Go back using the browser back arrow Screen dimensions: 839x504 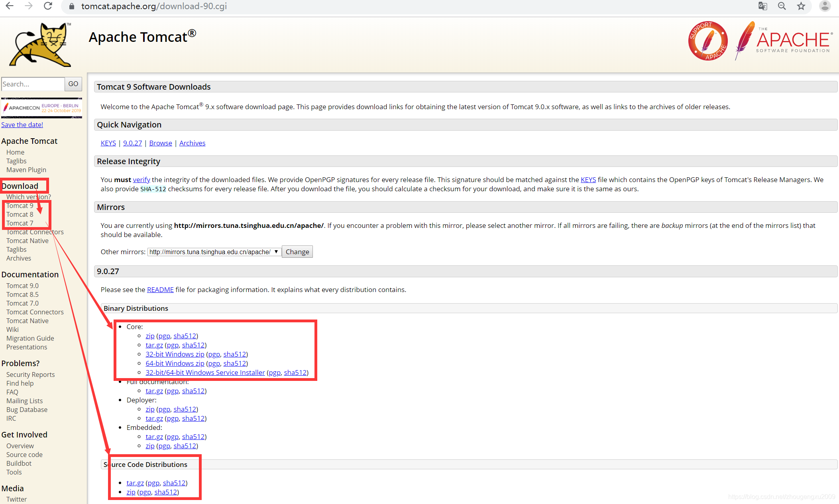point(10,6)
